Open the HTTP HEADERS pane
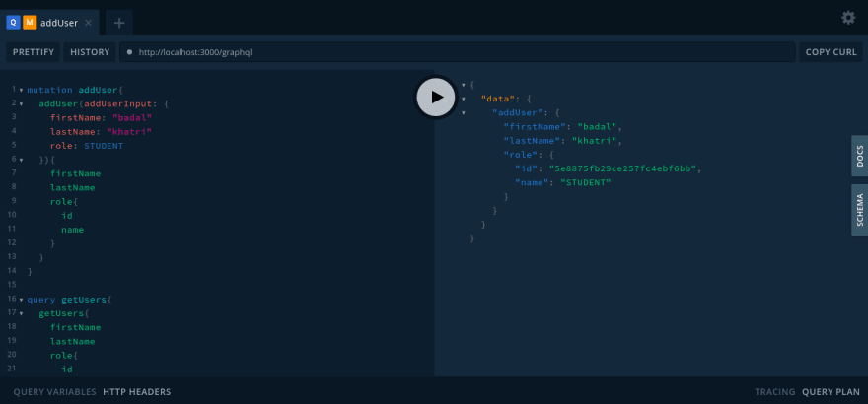The height and width of the screenshot is (404, 868). tap(137, 392)
